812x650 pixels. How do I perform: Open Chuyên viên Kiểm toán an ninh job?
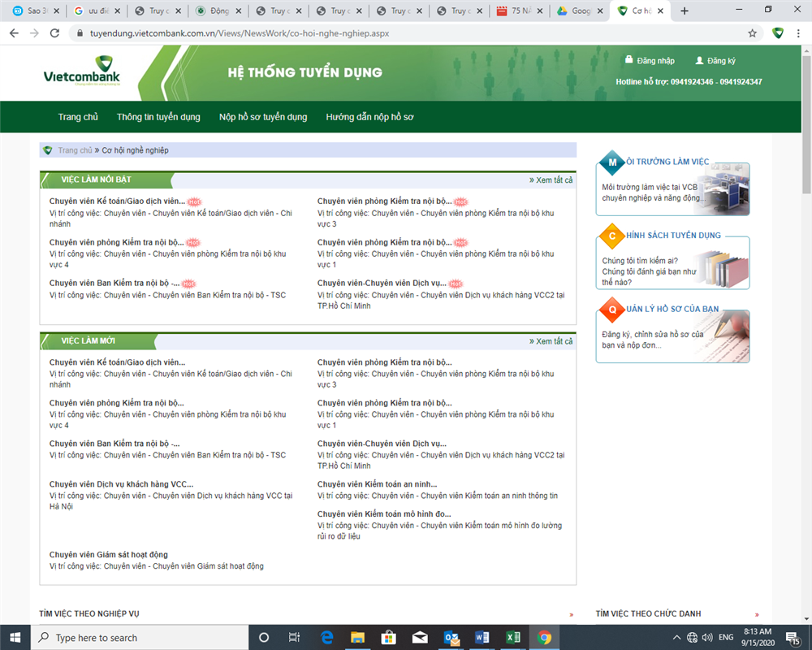(377, 484)
